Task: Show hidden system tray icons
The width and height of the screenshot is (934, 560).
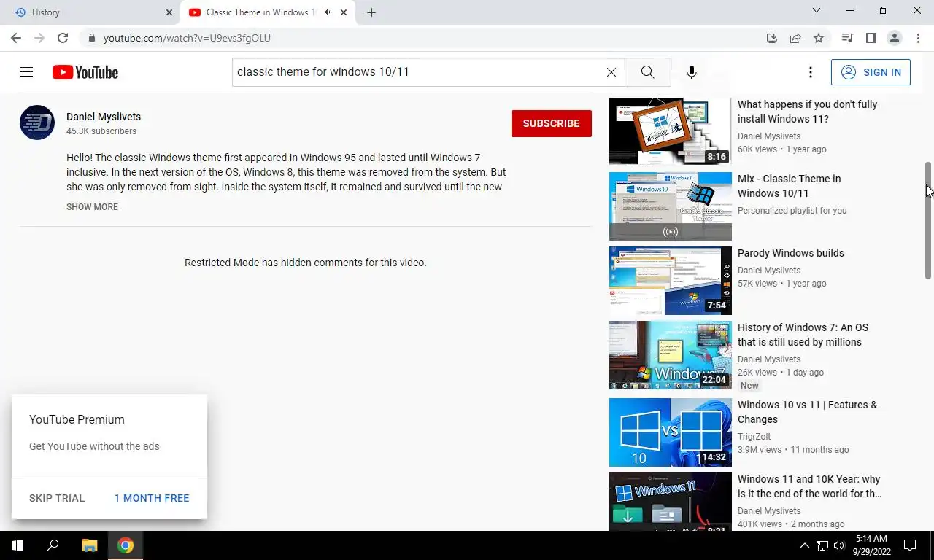Action: [x=805, y=545]
